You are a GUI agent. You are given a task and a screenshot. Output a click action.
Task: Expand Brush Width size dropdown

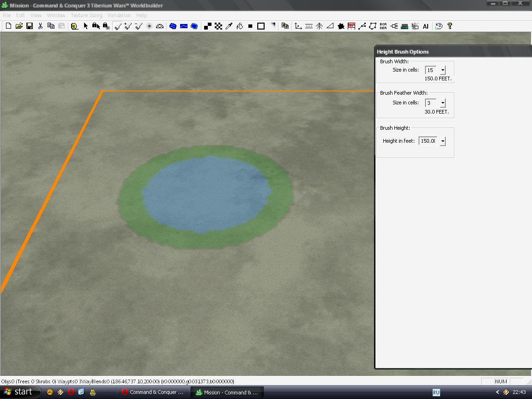pyautogui.click(x=443, y=70)
